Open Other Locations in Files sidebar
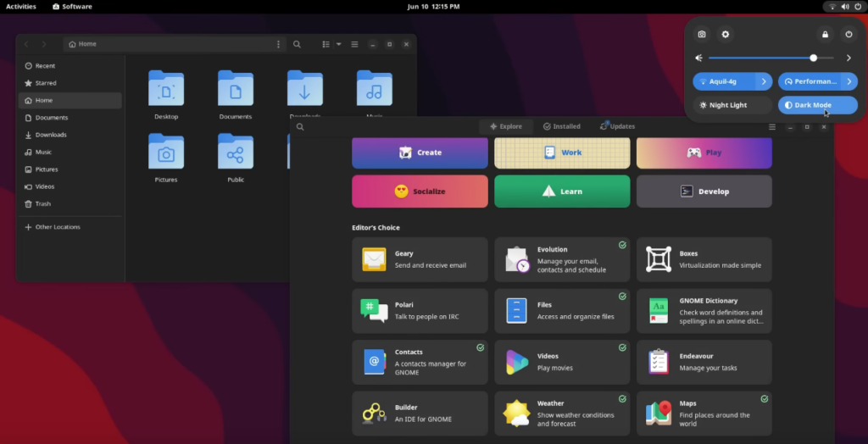This screenshot has width=868, height=444. point(70,227)
